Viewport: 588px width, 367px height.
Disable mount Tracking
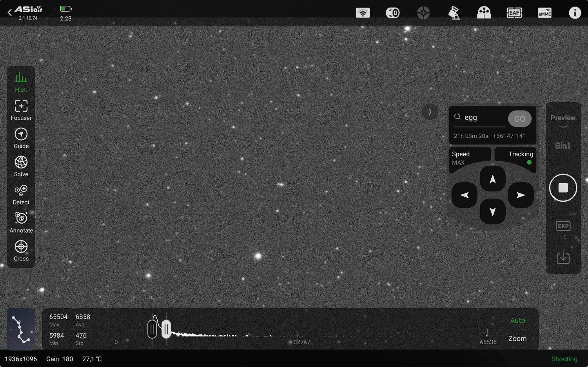[x=515, y=157]
